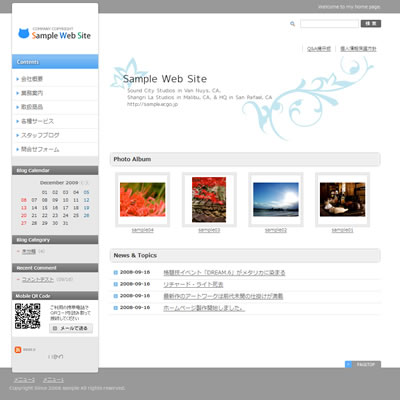Select date 26 in Blog Calendar

[x=87, y=215]
